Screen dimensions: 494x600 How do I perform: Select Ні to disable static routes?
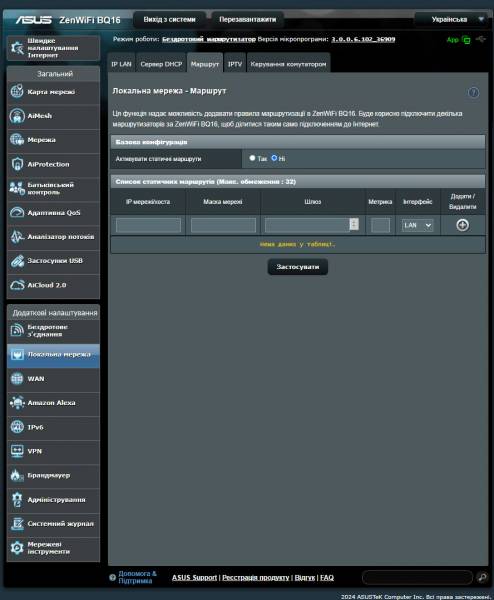tap(274, 158)
